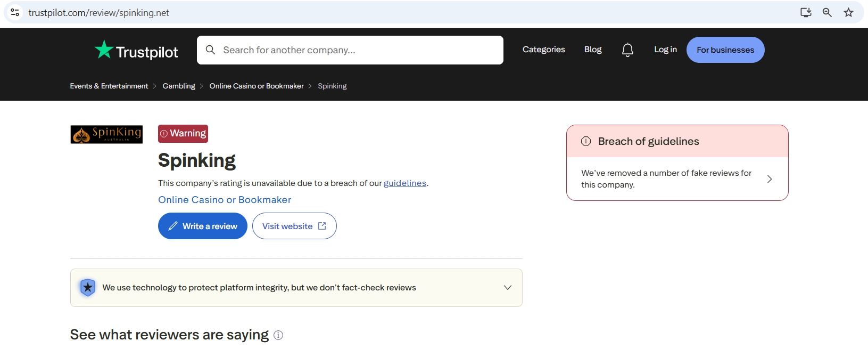Click Log in

tap(665, 50)
